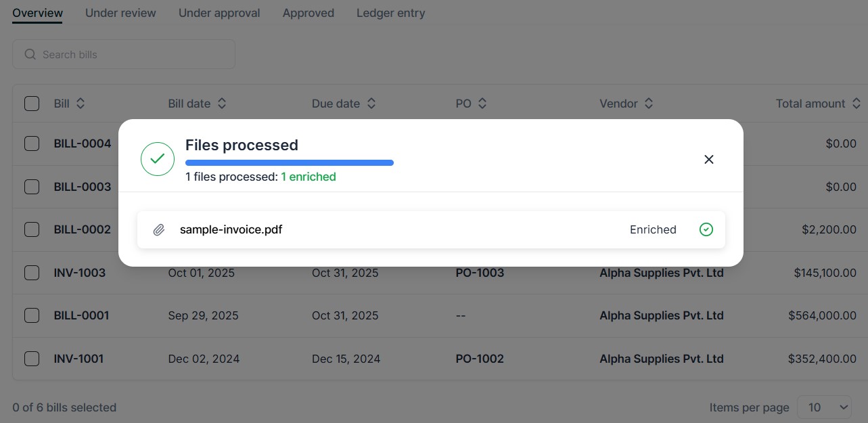Close the Files processed dialog
The width and height of the screenshot is (868, 423).
coord(708,160)
